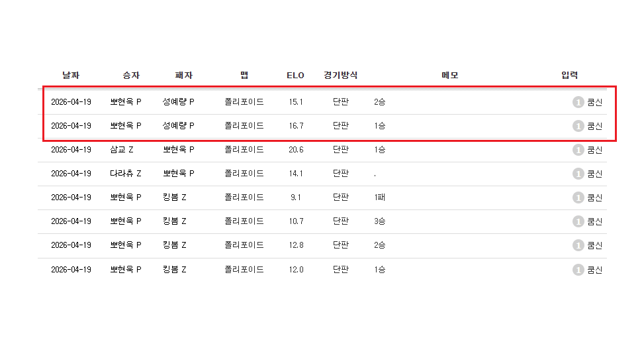644x342 pixels.
Task: Click the level badge in the ELO 15.1 row
Action: 578,102
